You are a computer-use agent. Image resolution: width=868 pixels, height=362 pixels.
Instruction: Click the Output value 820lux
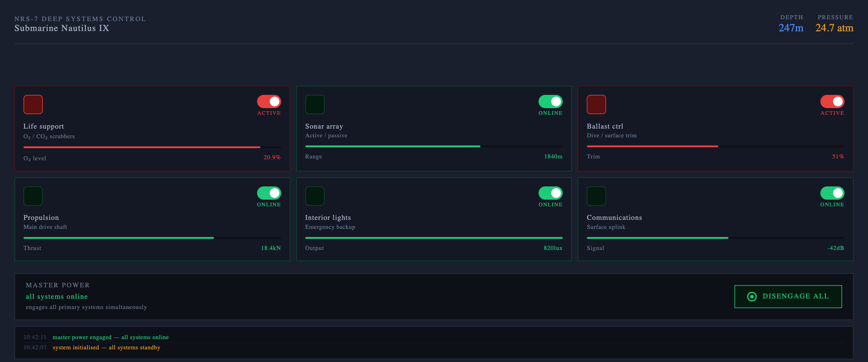pos(553,248)
